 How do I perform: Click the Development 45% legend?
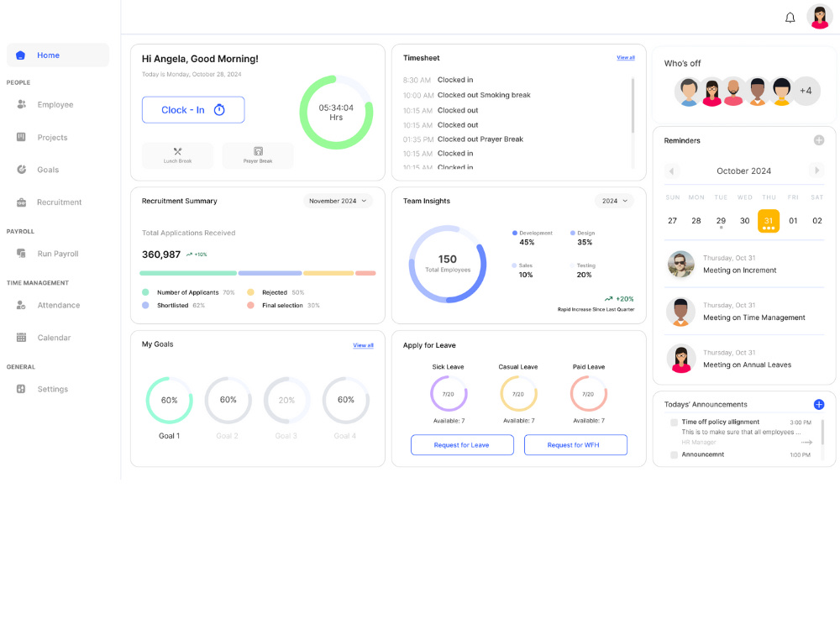pyautogui.click(x=532, y=238)
